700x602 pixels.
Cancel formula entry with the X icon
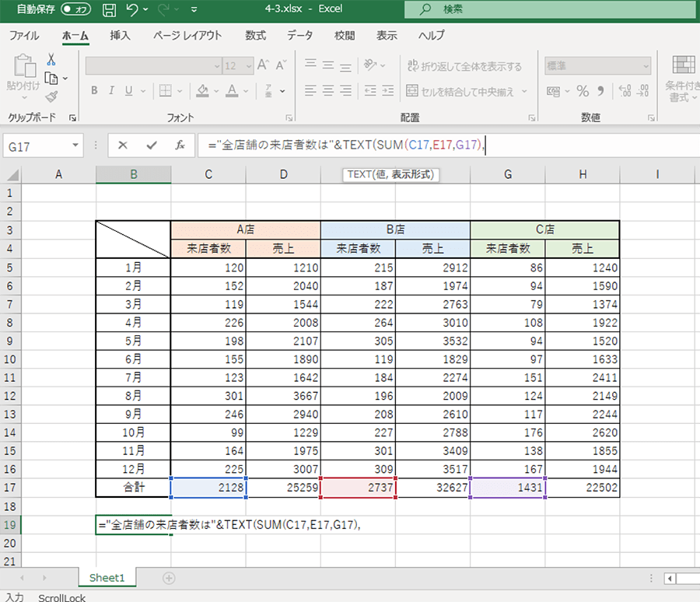[x=123, y=145]
